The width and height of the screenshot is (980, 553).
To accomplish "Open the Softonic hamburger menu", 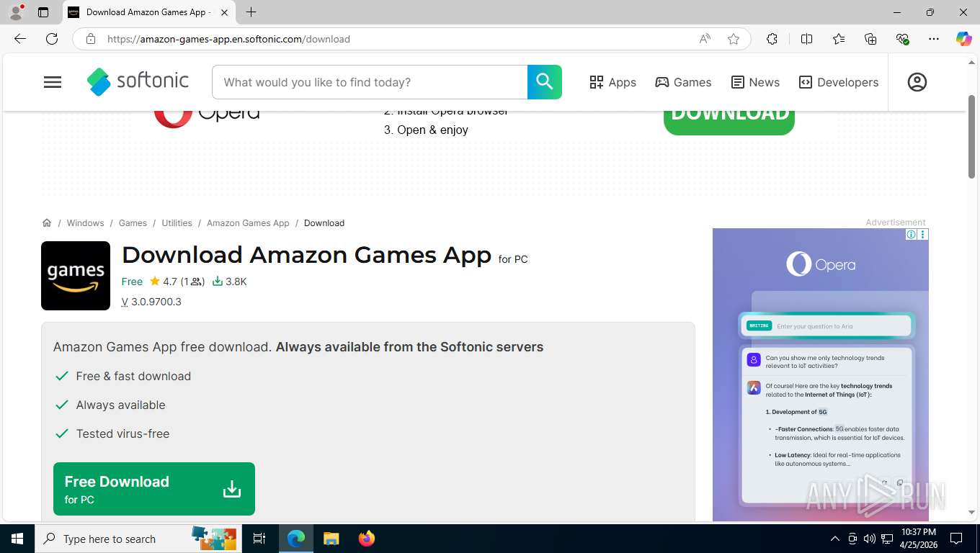I will coord(53,82).
